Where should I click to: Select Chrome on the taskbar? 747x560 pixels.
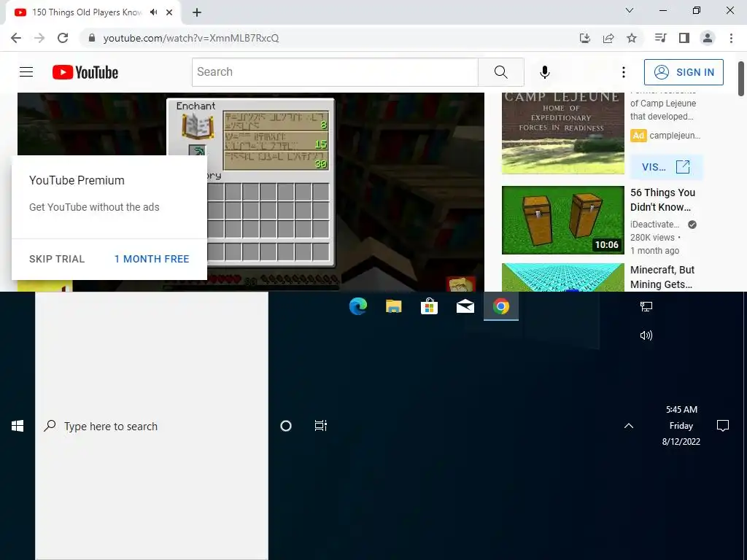point(500,306)
